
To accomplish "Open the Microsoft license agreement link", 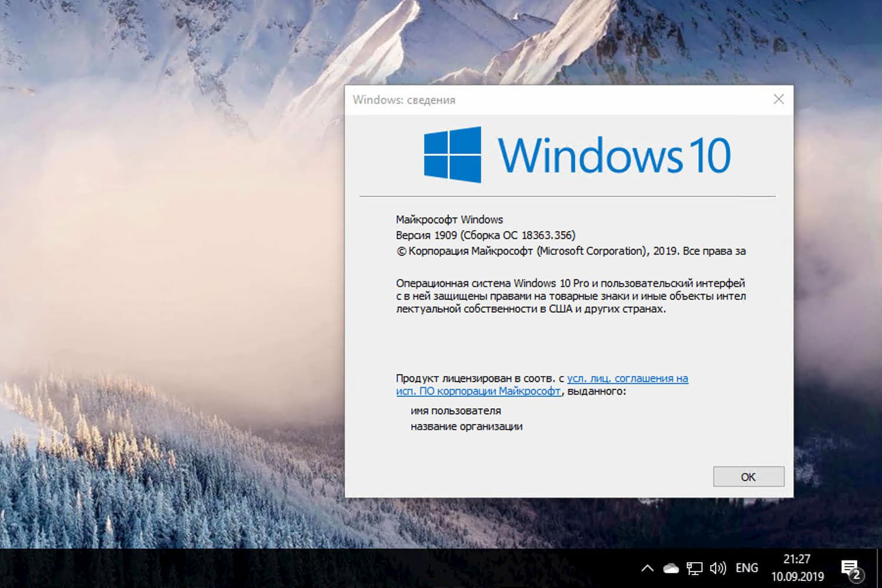I will pos(628,378).
